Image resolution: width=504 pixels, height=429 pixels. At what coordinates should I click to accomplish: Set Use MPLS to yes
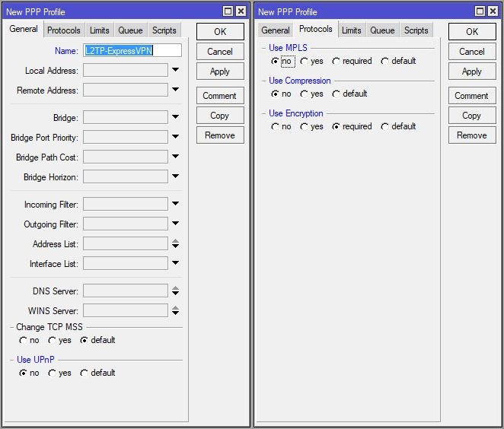point(311,61)
